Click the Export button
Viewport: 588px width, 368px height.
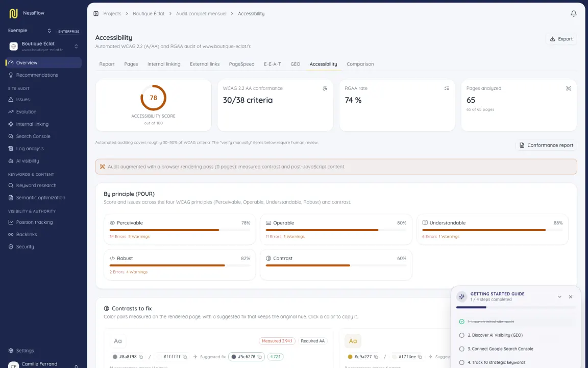click(561, 39)
